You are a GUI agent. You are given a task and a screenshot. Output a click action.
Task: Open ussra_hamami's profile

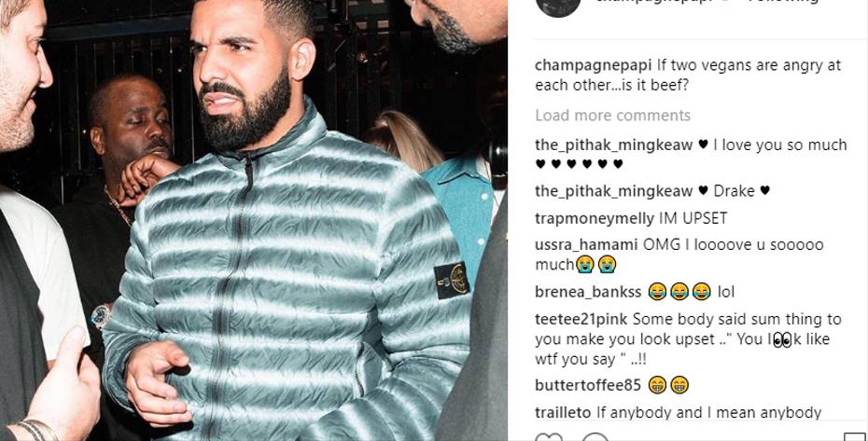pyautogui.click(x=586, y=244)
